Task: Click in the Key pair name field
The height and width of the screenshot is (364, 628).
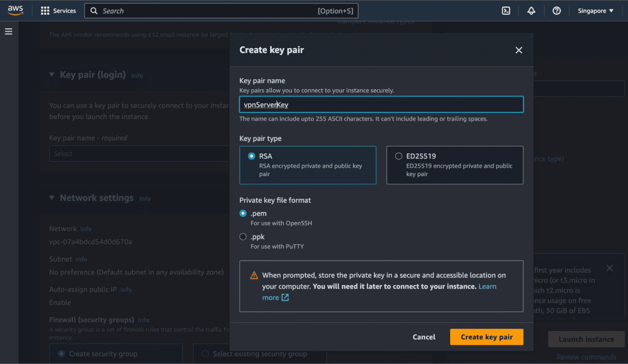Action: point(381,105)
